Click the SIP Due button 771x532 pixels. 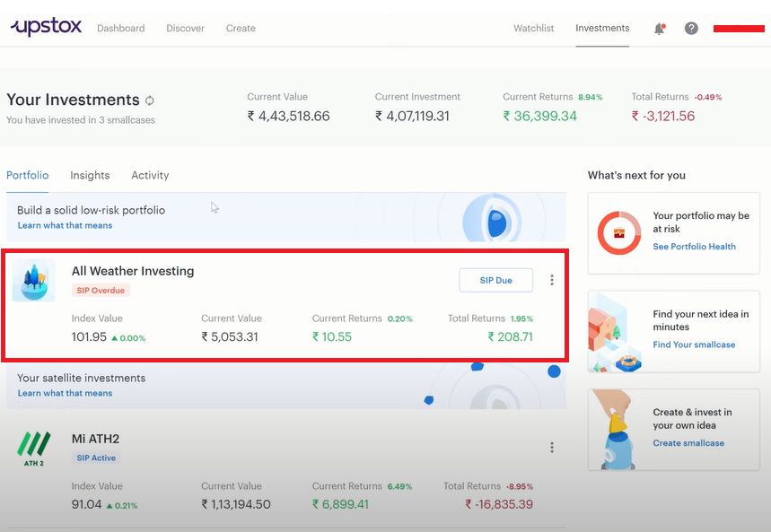pos(496,280)
